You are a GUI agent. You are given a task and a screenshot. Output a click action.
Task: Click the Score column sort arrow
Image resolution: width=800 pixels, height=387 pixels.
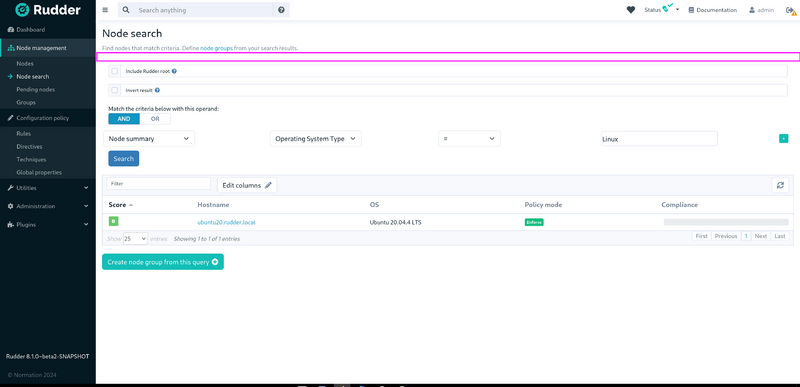point(131,205)
